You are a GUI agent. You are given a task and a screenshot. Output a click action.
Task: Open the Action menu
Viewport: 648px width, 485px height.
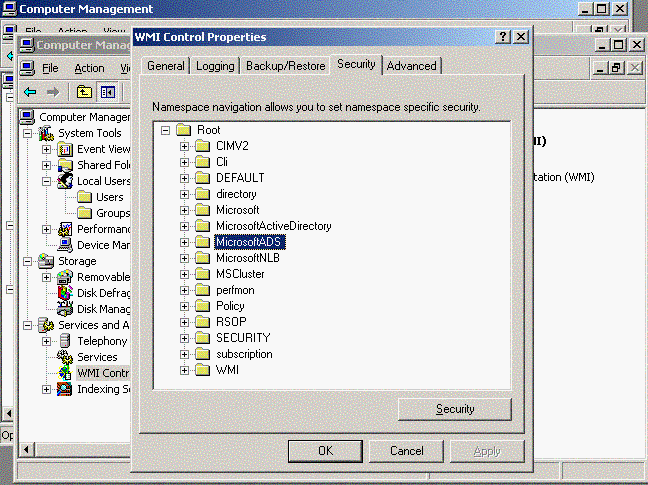click(x=89, y=68)
